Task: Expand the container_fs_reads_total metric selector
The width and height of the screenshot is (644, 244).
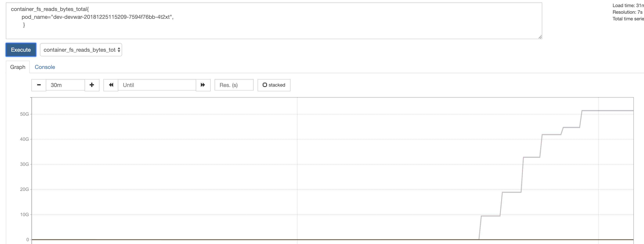Action: tap(81, 50)
